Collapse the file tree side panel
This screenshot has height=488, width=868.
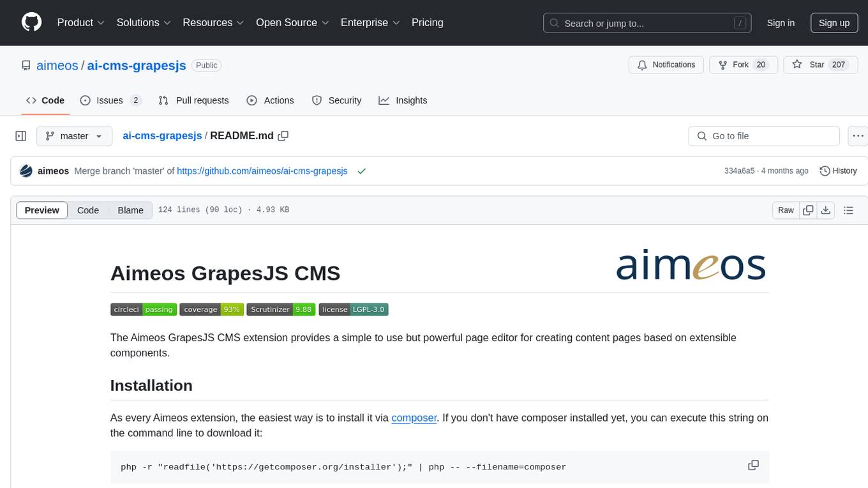(21, 136)
